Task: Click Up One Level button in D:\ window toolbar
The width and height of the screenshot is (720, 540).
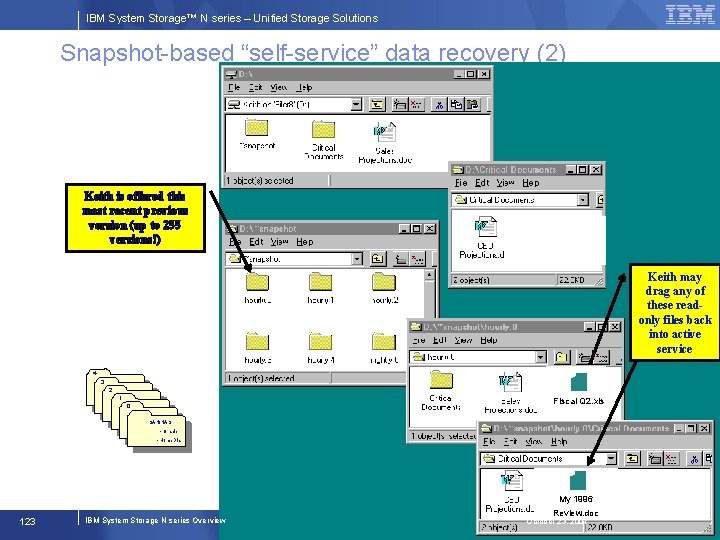Action: (377, 105)
